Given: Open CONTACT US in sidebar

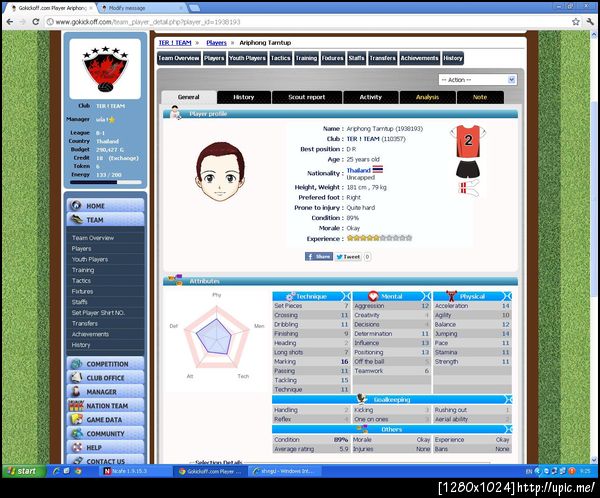Looking at the screenshot, I should [106, 460].
